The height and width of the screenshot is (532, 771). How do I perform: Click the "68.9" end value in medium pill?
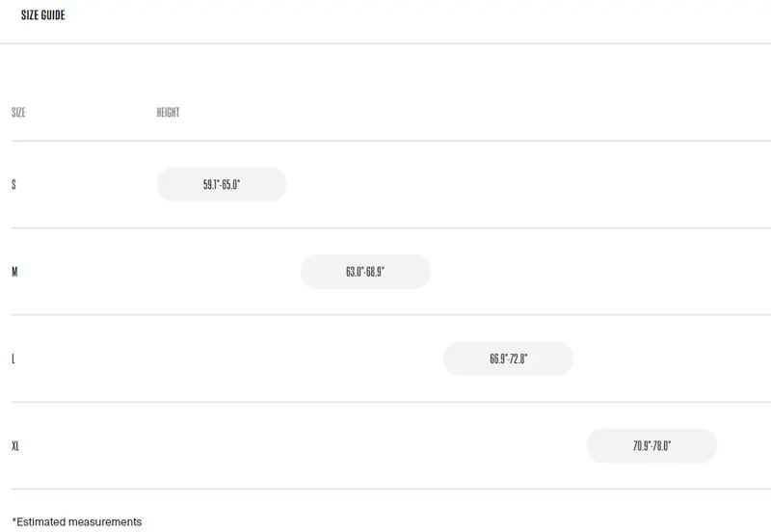point(375,272)
